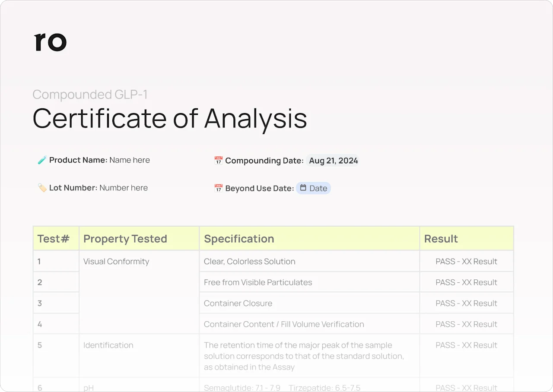Click the Product Name placeholder 'Name here'
Image resolution: width=553 pixels, height=392 pixels.
coord(130,160)
